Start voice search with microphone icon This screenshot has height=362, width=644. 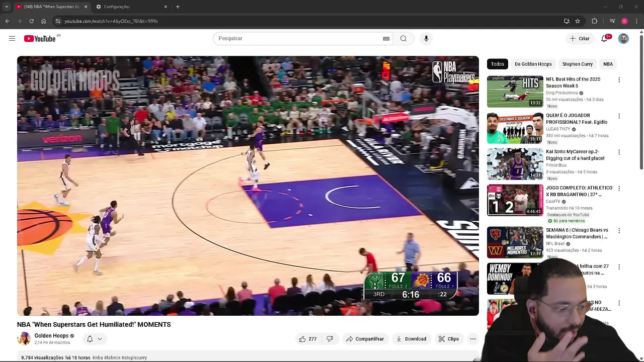click(426, 39)
